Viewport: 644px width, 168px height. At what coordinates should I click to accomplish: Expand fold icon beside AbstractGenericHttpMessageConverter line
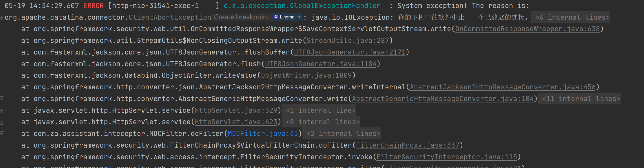(x=2, y=99)
